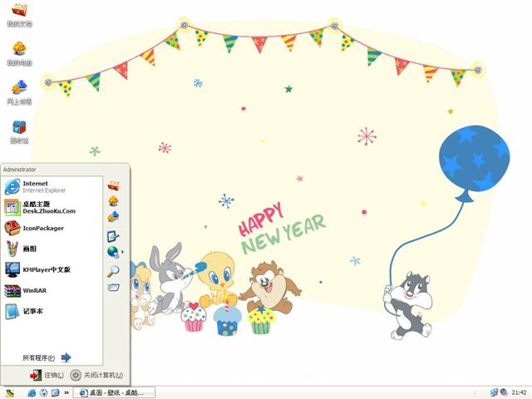Open Control Panel icon in start menu right column
This screenshot has width=532, height=399.
point(113,236)
